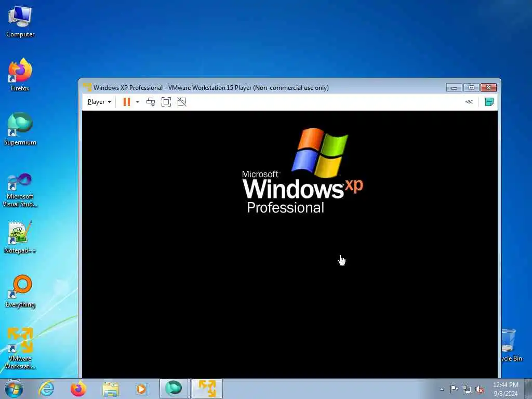Click the VMware window title bar text
The width and height of the screenshot is (532, 399).
point(211,87)
